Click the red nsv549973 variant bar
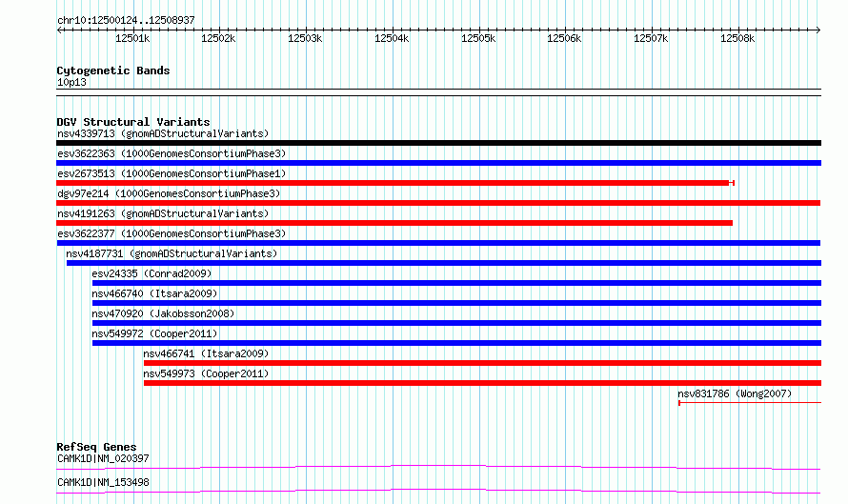Screen dimensions: 848x504 pyautogui.click(x=482, y=383)
